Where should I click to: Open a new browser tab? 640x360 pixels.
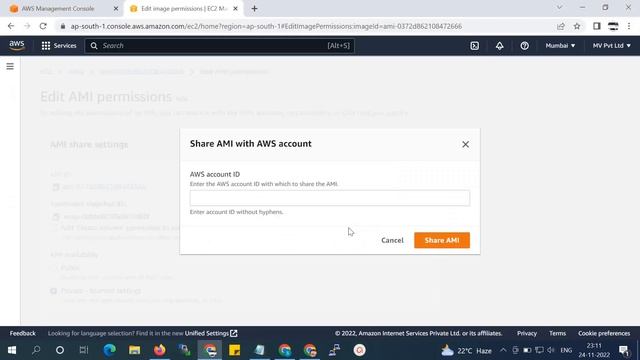tap(254, 9)
